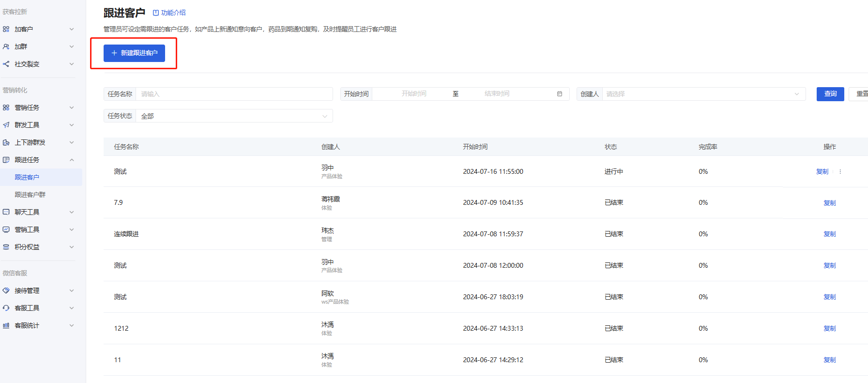Click the 查询 search button
The width and height of the screenshot is (868, 383).
click(830, 94)
